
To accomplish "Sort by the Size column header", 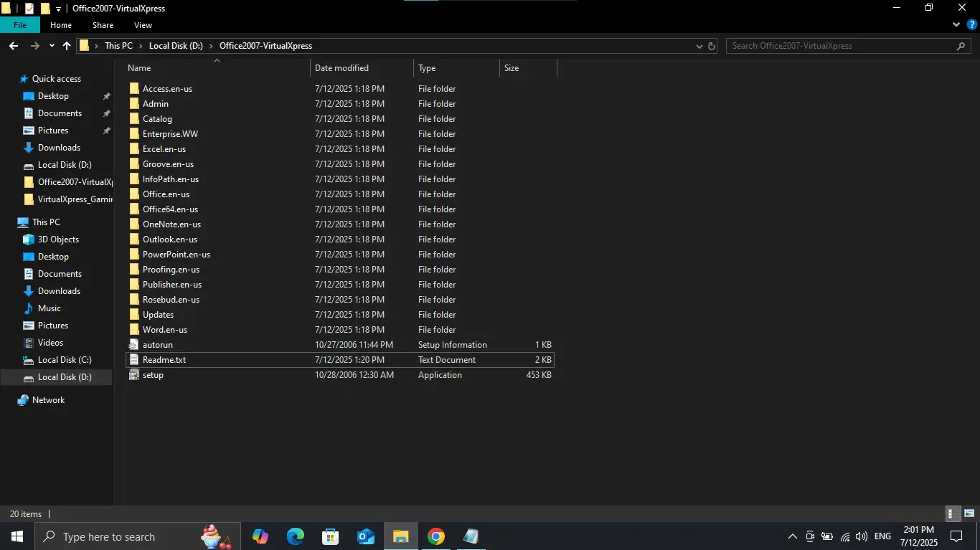I will click(528, 68).
